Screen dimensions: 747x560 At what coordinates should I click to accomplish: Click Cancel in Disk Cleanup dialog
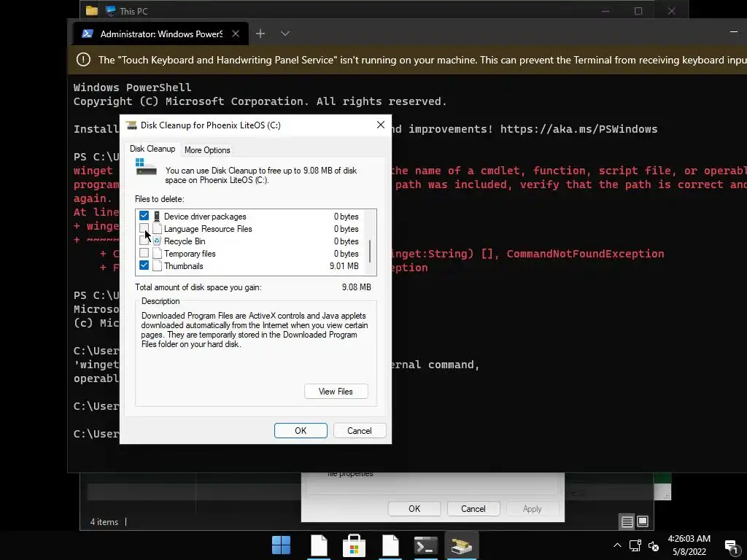click(359, 430)
